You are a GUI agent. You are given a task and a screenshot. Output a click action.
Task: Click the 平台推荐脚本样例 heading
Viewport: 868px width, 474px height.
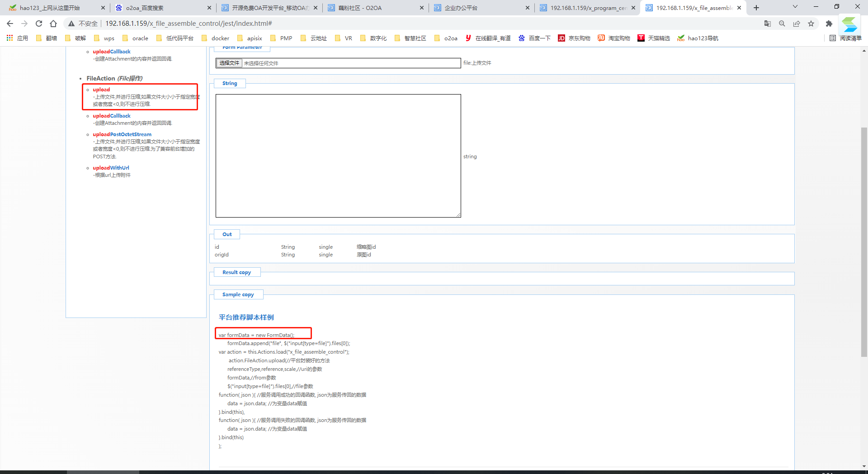coord(246,318)
